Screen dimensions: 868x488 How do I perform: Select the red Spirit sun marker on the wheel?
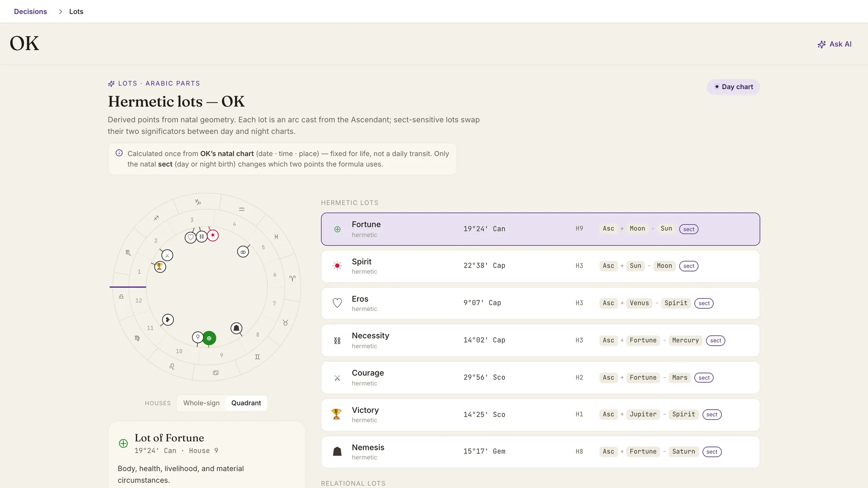pos(213,235)
